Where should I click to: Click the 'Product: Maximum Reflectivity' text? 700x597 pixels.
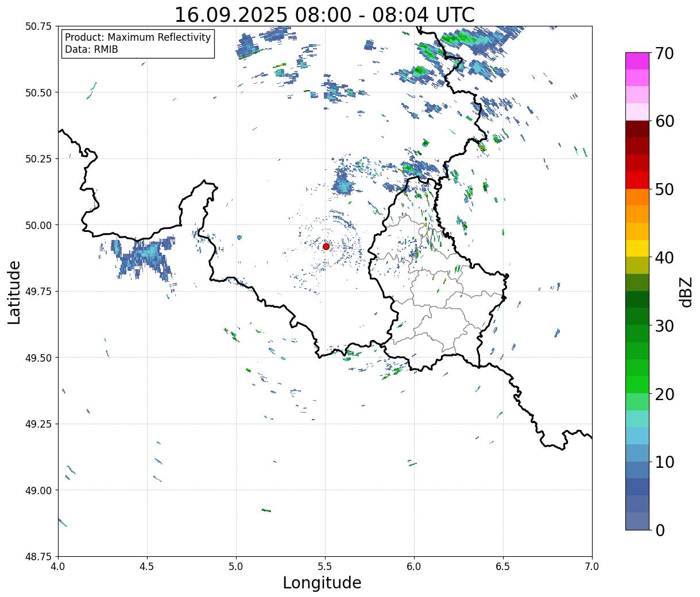[x=138, y=37]
